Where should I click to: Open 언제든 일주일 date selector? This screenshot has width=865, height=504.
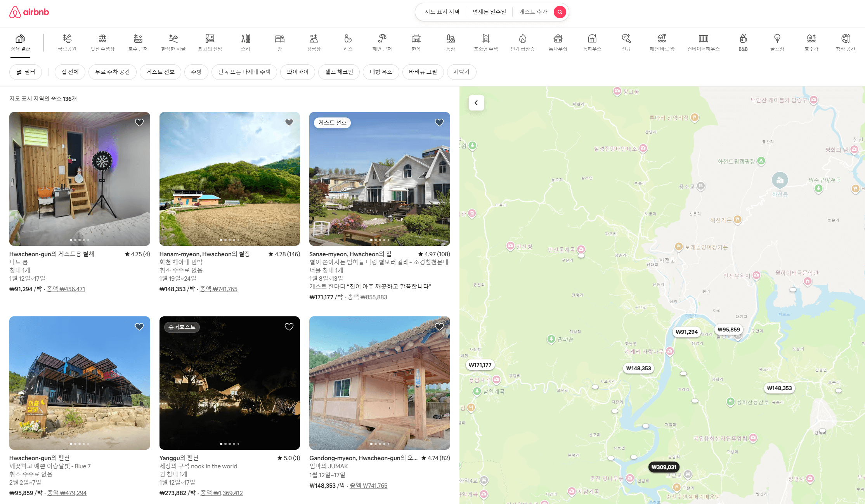point(489,12)
